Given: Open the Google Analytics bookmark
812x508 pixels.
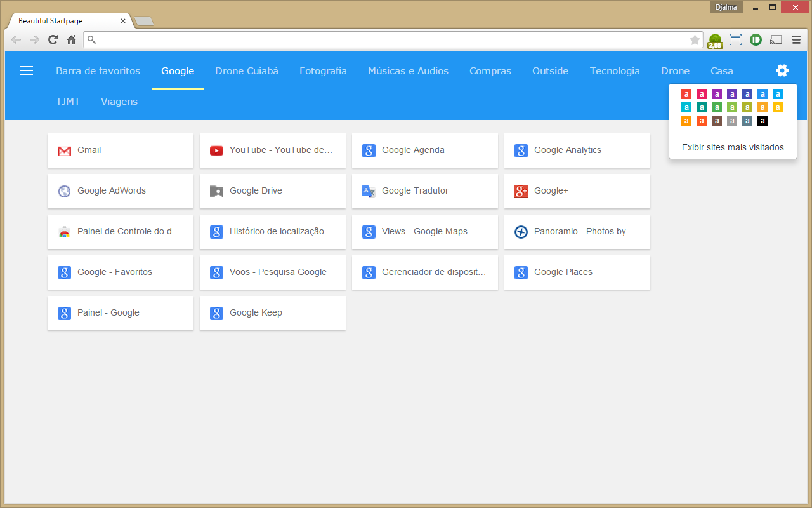Looking at the screenshot, I should click(577, 150).
